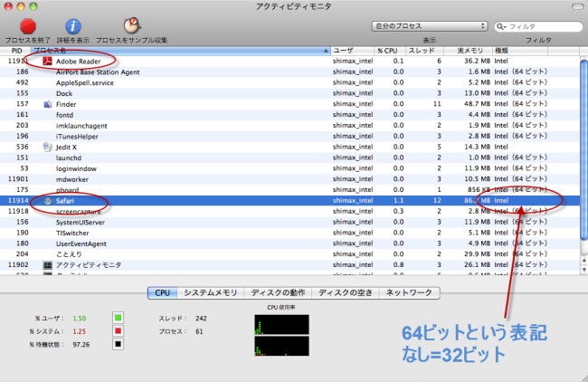Sort by the ユーザ column header
Screen dimensions: 588x382
click(353, 51)
